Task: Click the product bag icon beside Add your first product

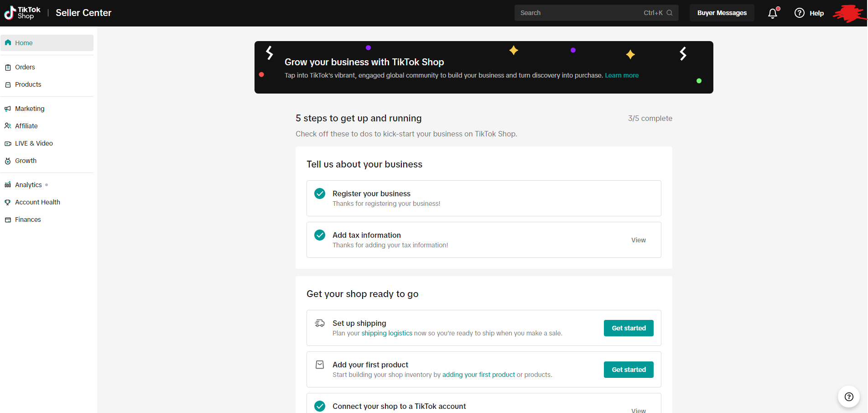Action: [320, 365]
